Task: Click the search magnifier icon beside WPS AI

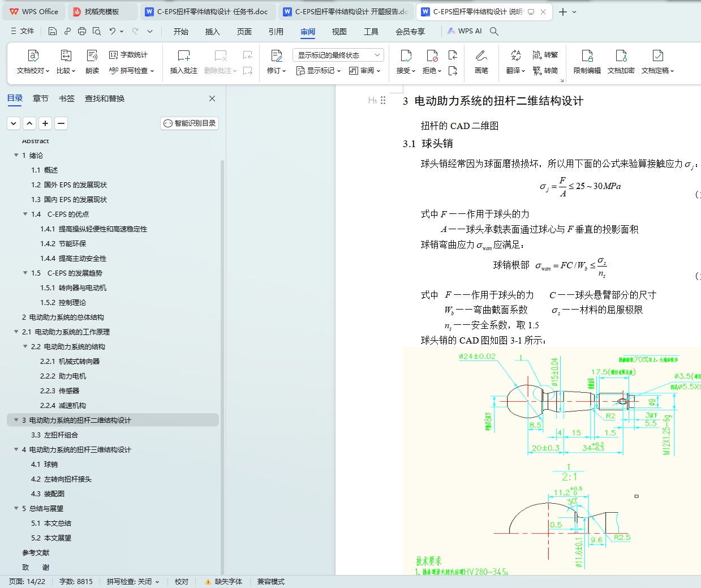Action: click(494, 31)
